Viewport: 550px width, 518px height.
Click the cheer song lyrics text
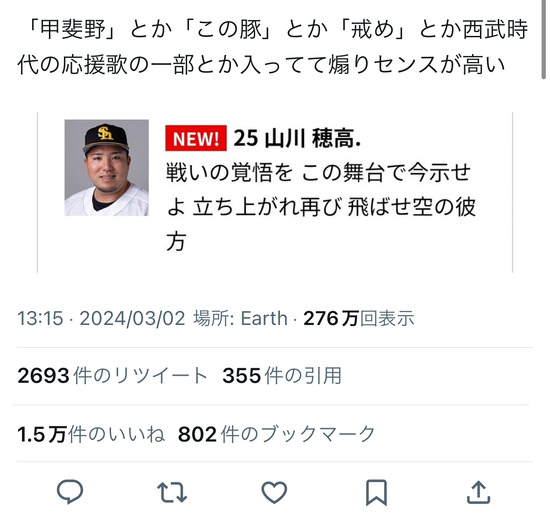(320, 207)
